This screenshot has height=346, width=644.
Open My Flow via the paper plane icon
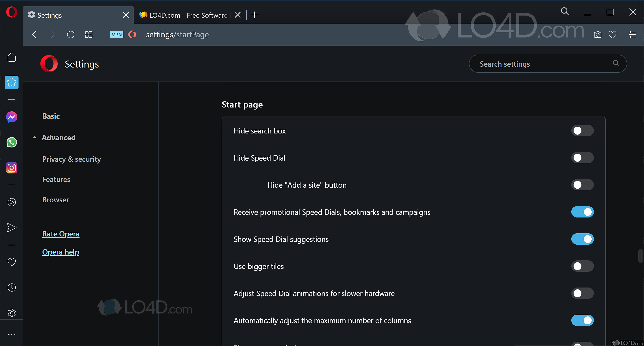pyautogui.click(x=12, y=227)
